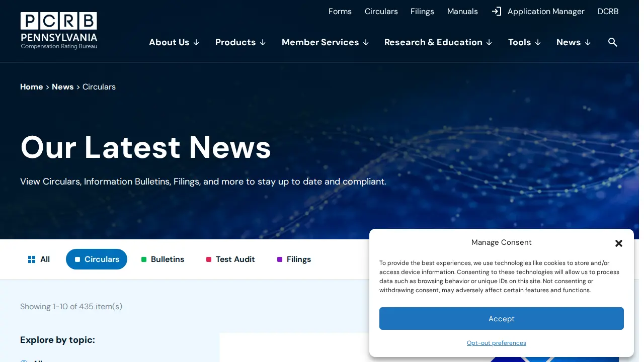Open the Circulars link in top bar
Viewport: 644px width, 362px height.
pyautogui.click(x=381, y=12)
